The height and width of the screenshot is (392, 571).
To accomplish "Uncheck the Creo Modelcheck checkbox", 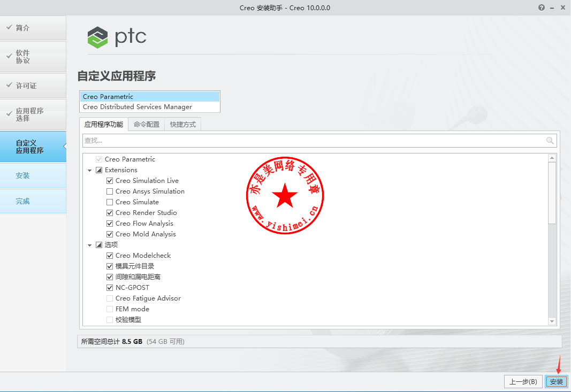I will pos(110,256).
